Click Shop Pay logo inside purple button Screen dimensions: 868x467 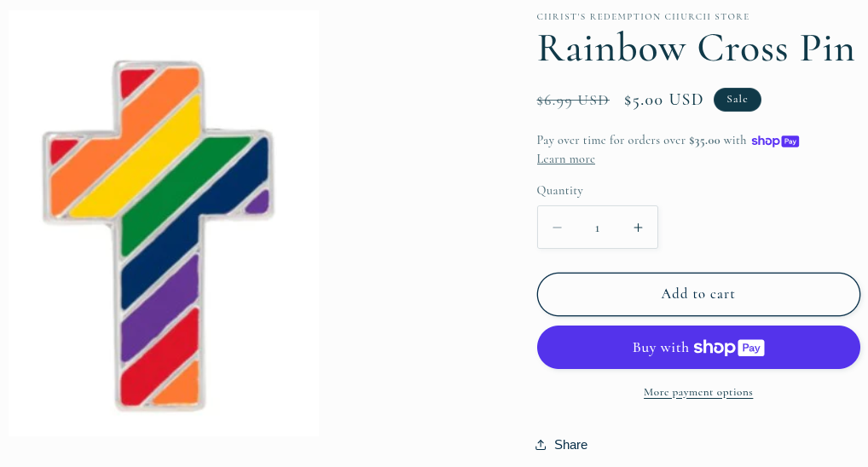coord(728,347)
